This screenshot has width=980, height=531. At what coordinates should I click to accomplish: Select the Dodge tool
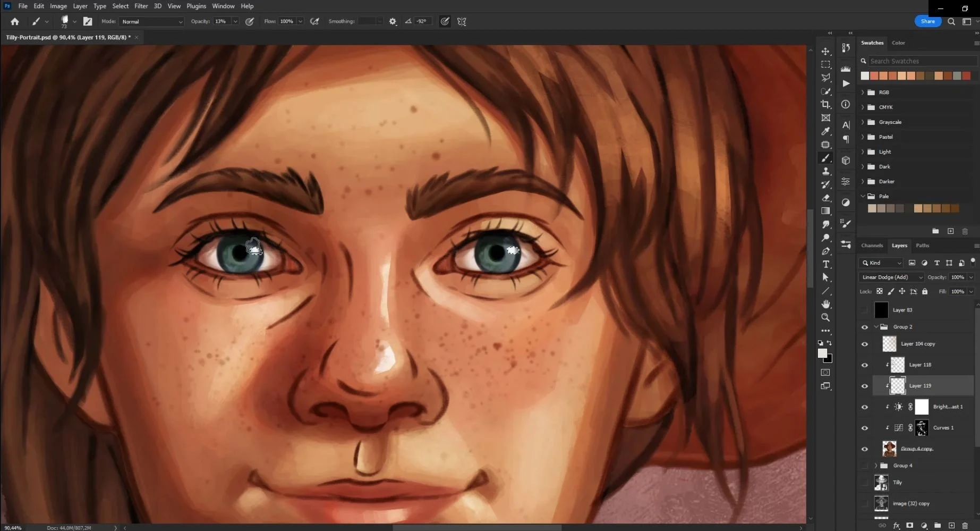pyautogui.click(x=825, y=238)
